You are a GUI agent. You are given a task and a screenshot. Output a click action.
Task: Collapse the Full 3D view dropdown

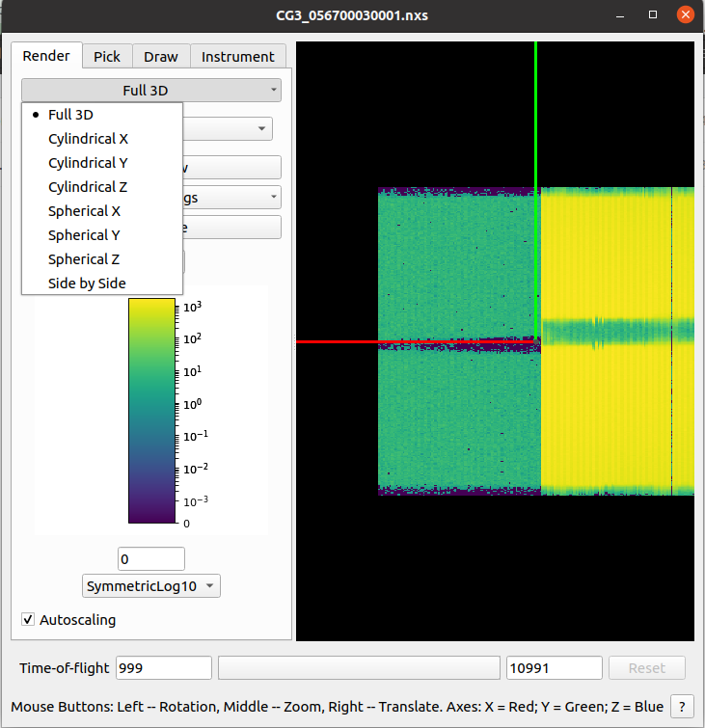pos(151,90)
